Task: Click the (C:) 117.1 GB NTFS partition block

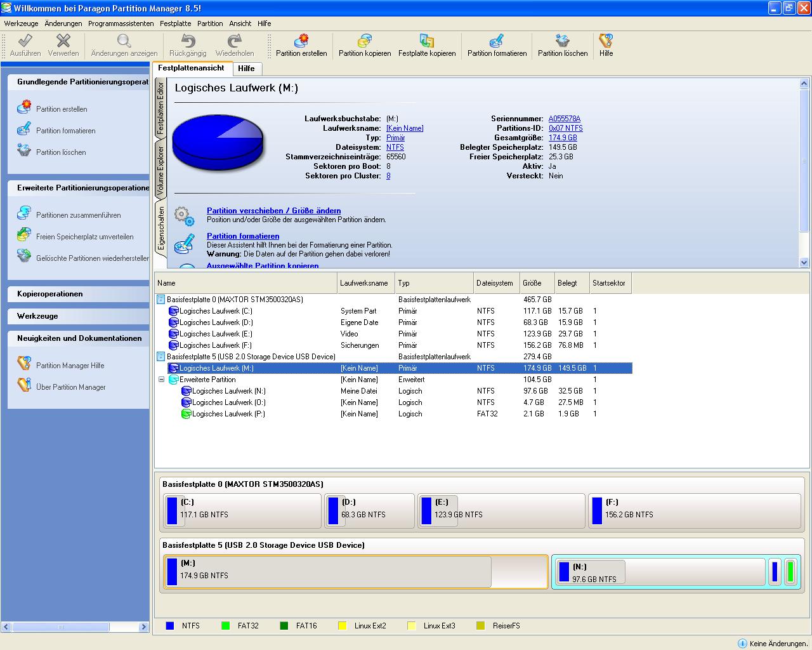Action: point(242,511)
